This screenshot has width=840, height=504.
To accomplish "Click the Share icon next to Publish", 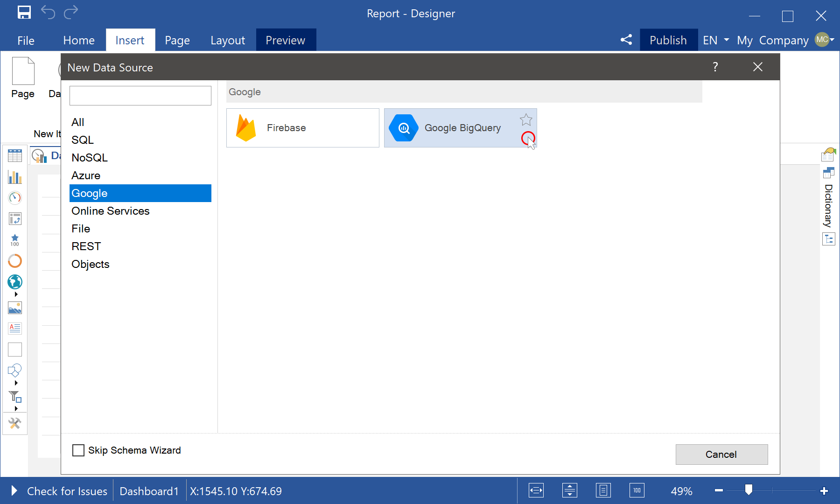I will [626, 40].
